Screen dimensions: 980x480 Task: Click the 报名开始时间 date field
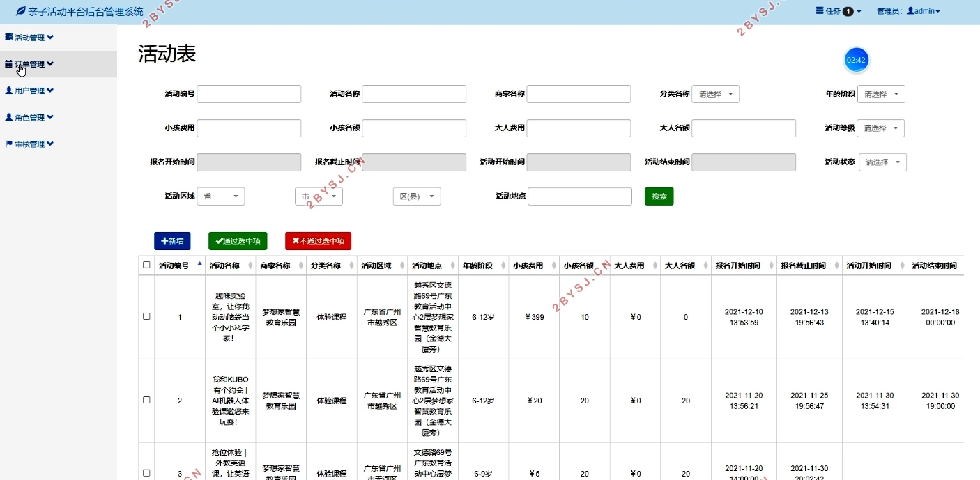249,162
